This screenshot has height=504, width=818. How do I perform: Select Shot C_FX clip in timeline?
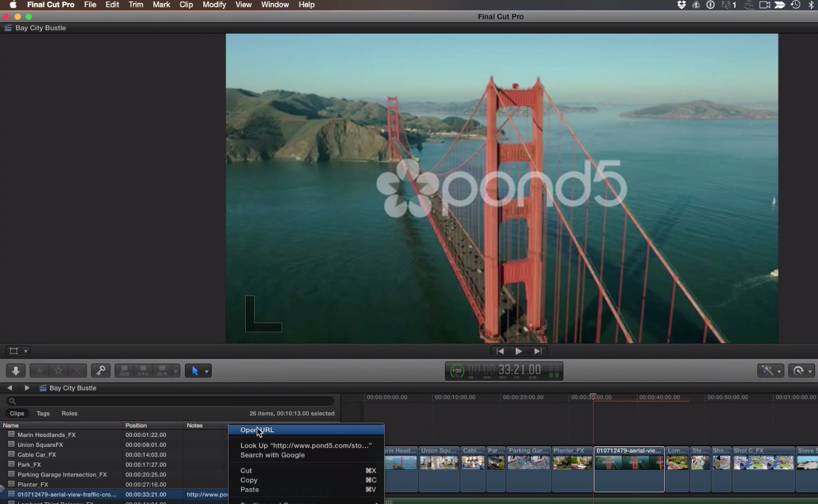[x=763, y=469]
